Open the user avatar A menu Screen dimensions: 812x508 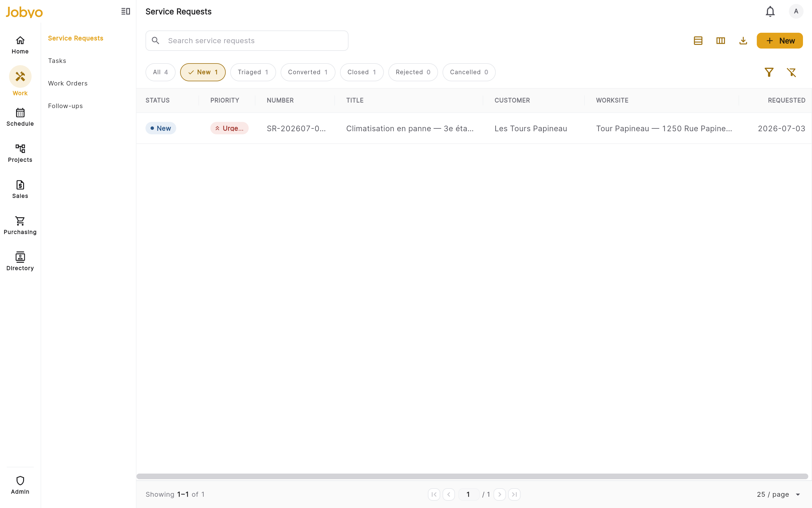[x=796, y=11]
